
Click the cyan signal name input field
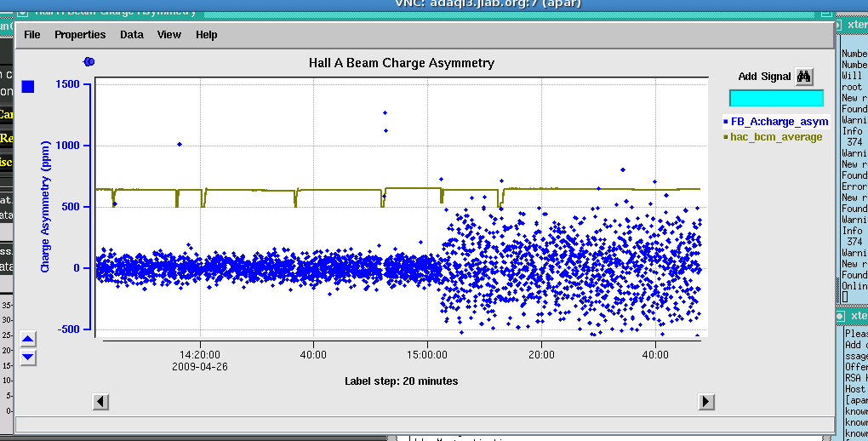[776, 98]
